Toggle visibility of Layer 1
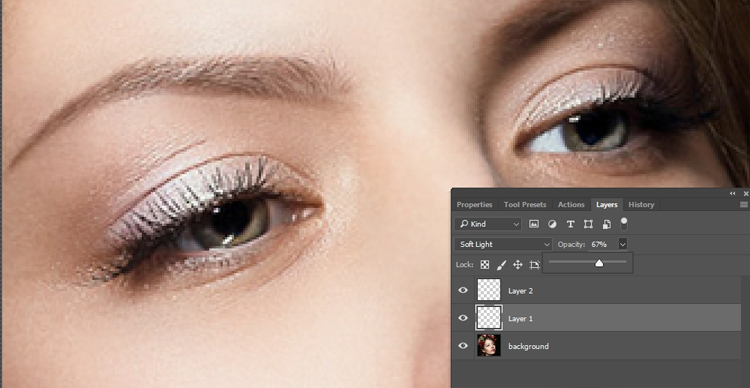The height and width of the screenshot is (388, 750). tap(463, 318)
